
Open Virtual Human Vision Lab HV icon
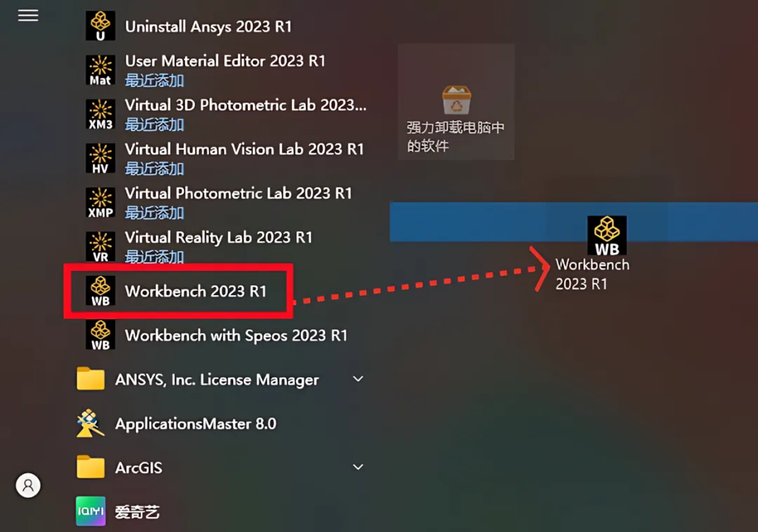100,159
